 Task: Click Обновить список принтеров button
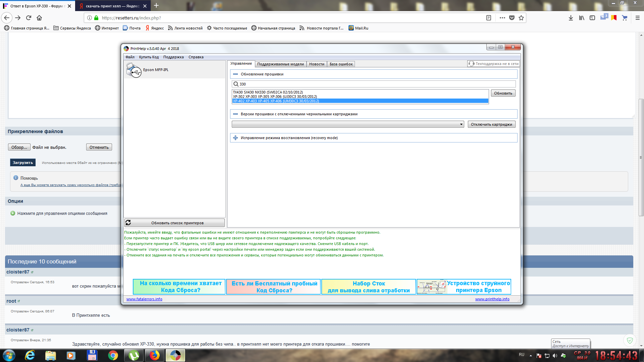(x=174, y=223)
